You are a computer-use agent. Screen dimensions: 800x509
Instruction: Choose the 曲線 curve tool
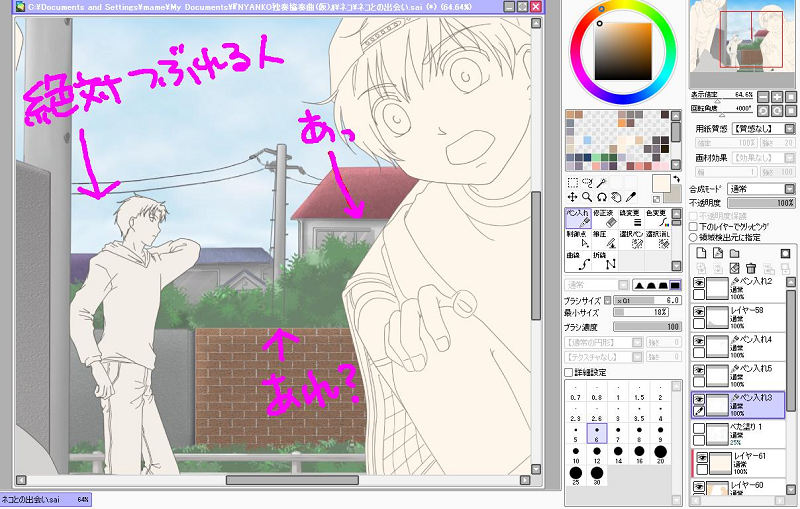pos(578,261)
